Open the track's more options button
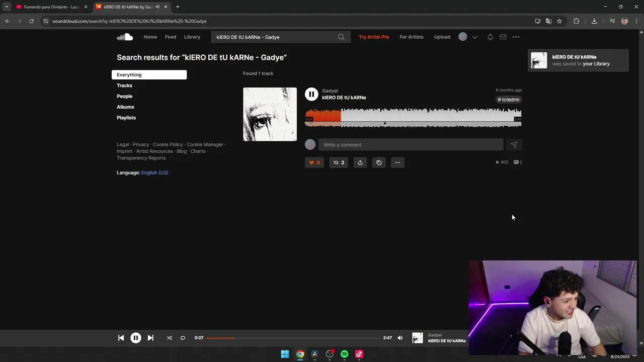 click(397, 162)
